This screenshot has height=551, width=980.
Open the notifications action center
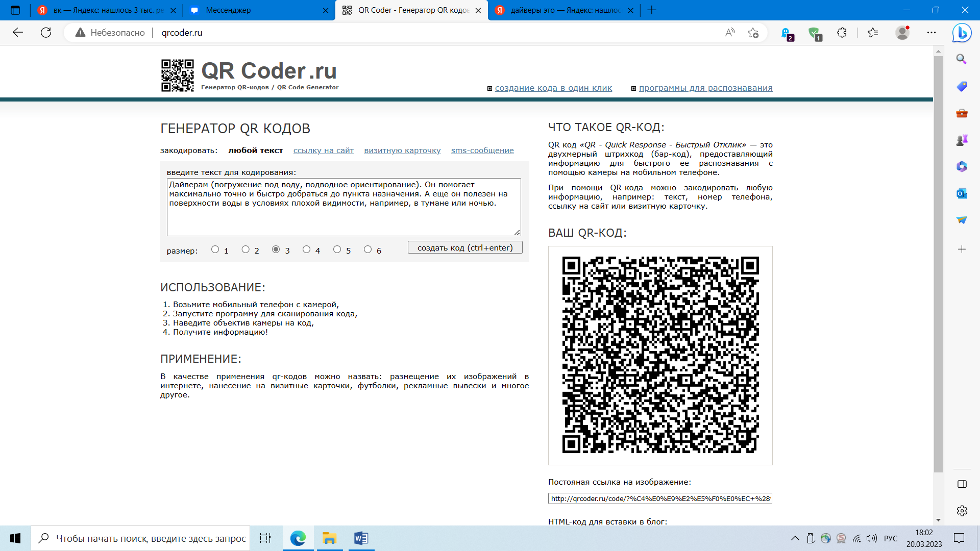point(959,538)
